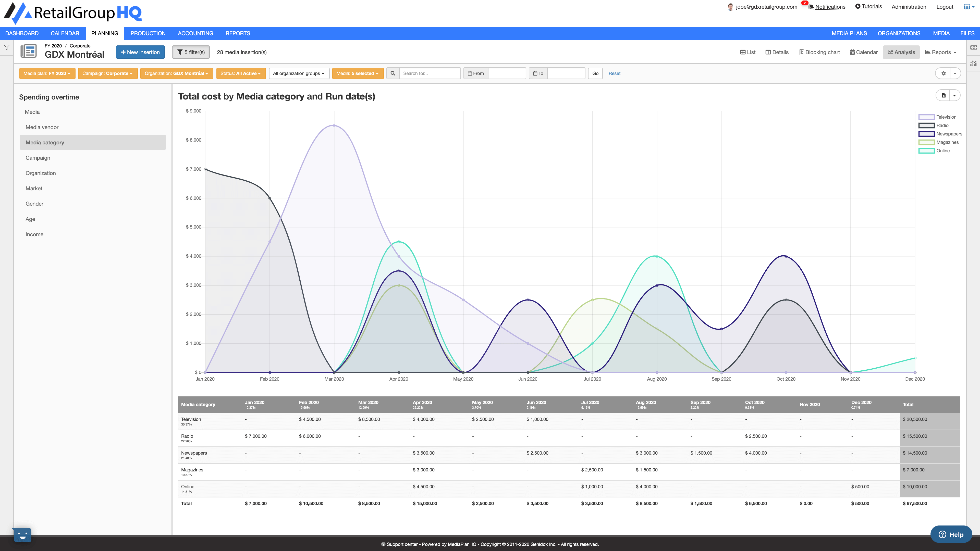Click the RetailGroupHQ logo
This screenshot has width=980, height=551.
(72, 12)
